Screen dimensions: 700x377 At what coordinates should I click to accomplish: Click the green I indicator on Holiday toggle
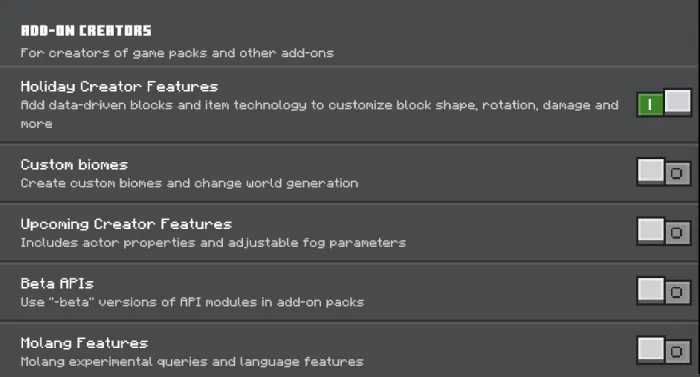(x=650, y=105)
